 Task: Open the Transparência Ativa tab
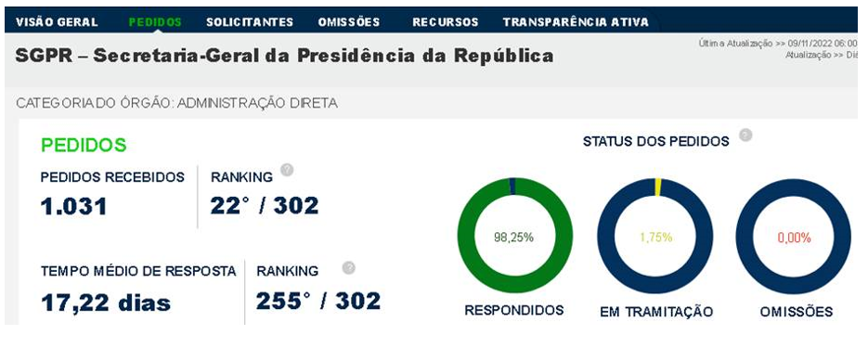576,22
